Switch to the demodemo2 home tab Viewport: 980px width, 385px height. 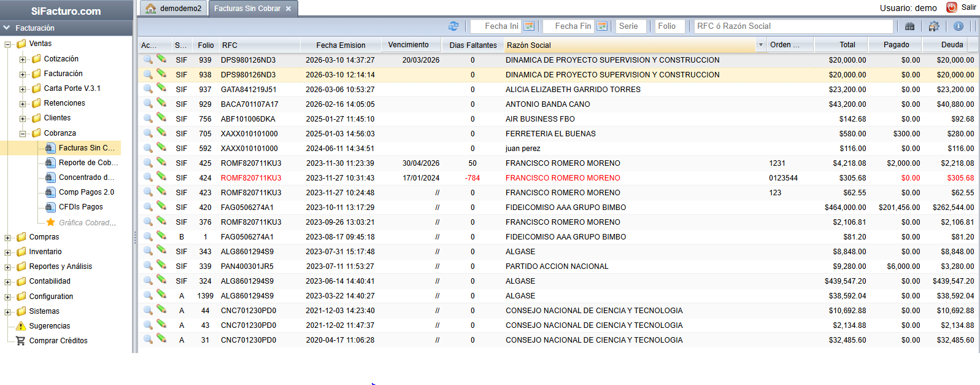click(x=173, y=9)
